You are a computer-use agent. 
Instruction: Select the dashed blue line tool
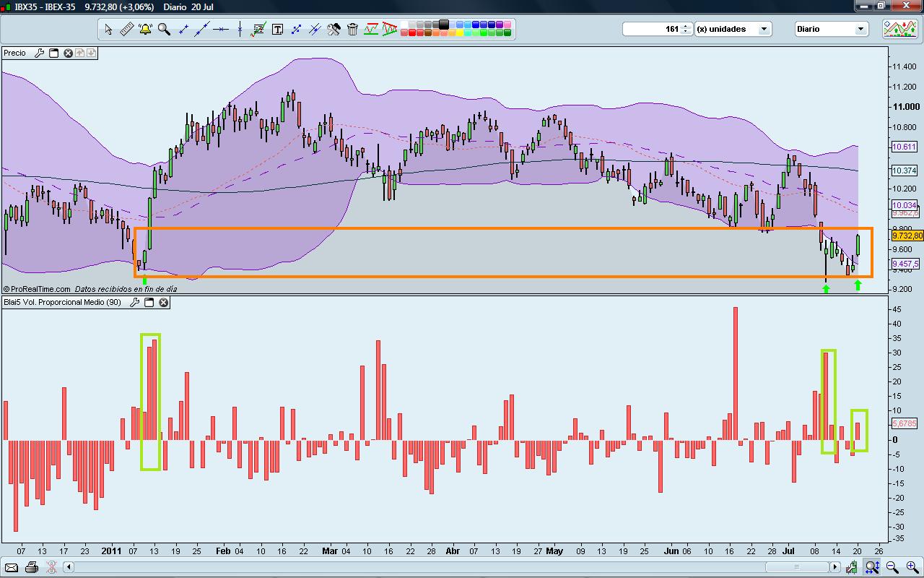(296, 29)
